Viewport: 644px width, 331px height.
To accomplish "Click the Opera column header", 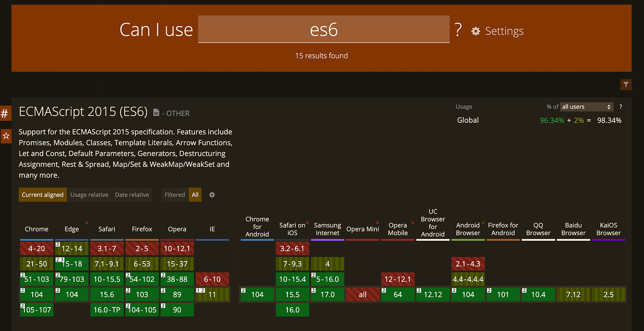I will 177,229.
